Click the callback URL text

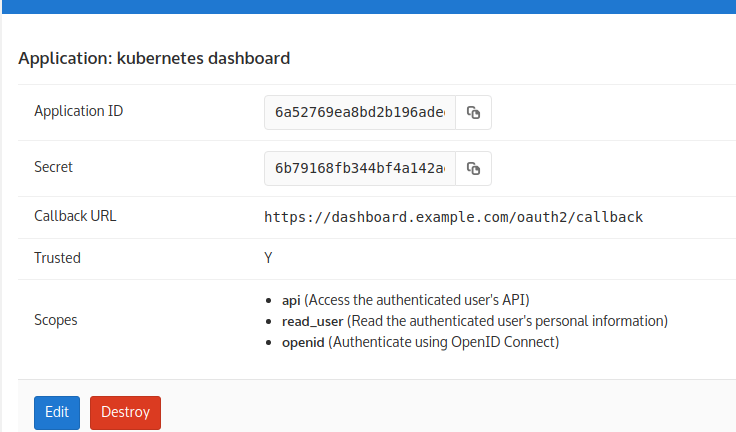453,216
